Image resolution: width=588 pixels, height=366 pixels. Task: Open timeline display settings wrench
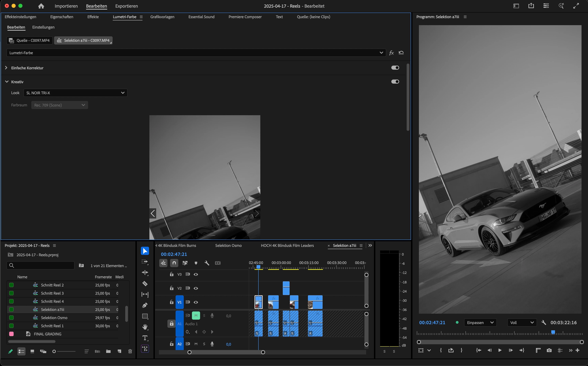[x=207, y=263]
